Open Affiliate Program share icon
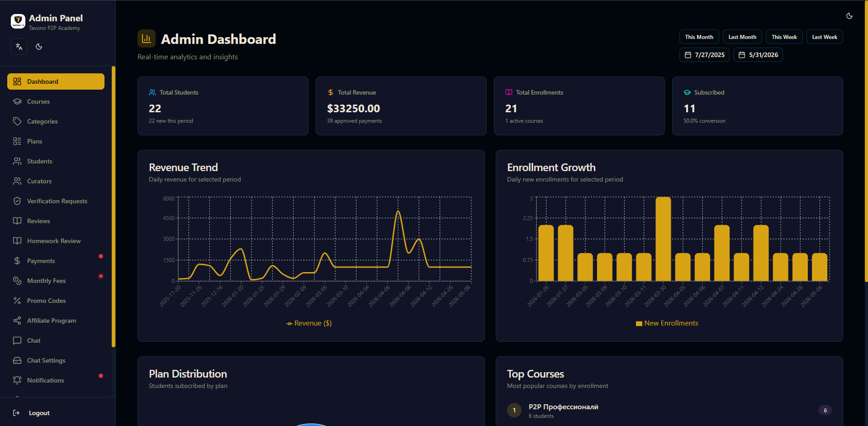Viewport: 868px width, 426px height. 17,321
